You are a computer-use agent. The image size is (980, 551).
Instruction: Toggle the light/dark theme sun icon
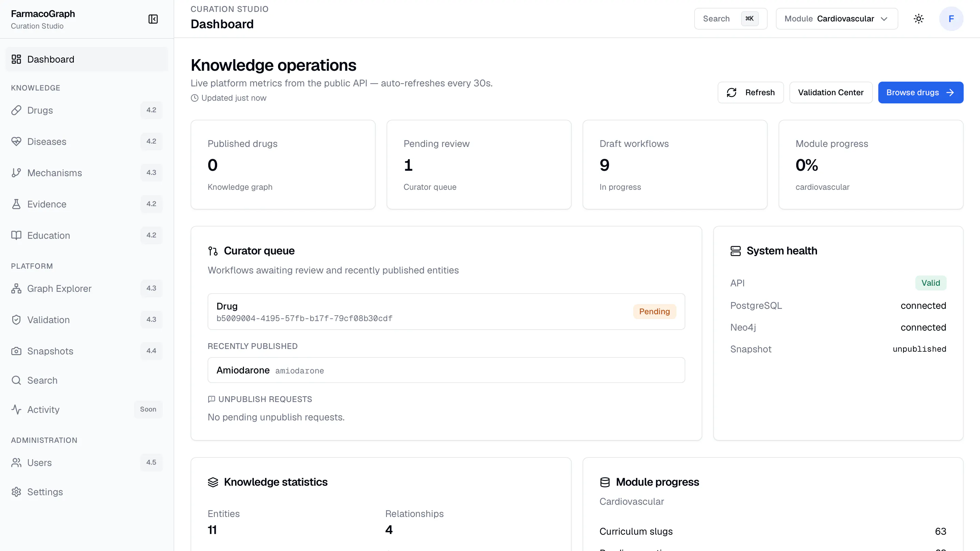click(x=919, y=19)
